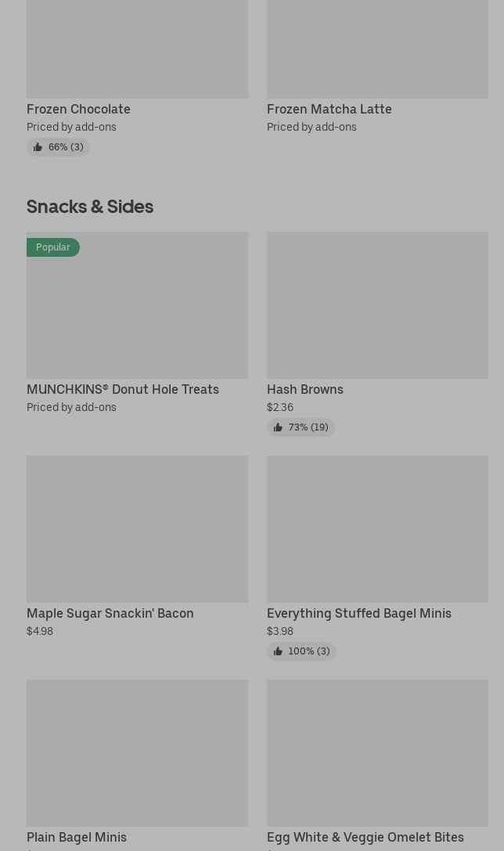Click thumbs-up icon under Hash Browns
504x851 pixels.
pyautogui.click(x=278, y=427)
